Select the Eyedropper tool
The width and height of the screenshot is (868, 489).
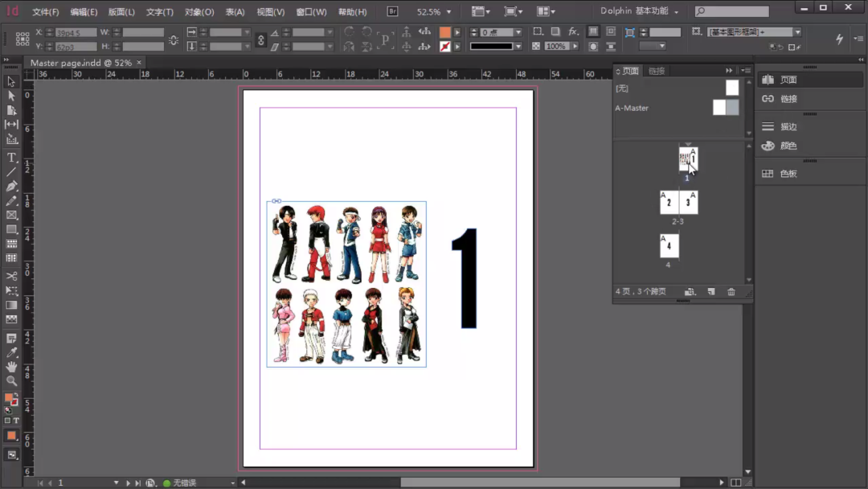point(11,353)
